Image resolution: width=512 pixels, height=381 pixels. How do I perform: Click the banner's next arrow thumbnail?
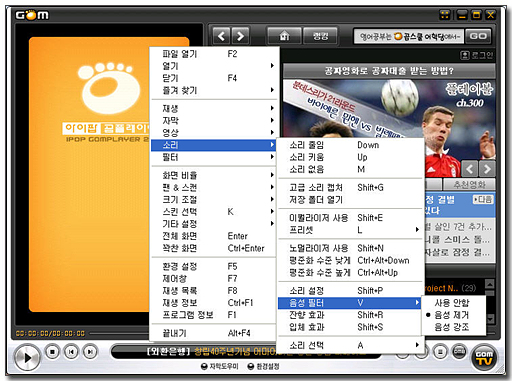coord(487,169)
